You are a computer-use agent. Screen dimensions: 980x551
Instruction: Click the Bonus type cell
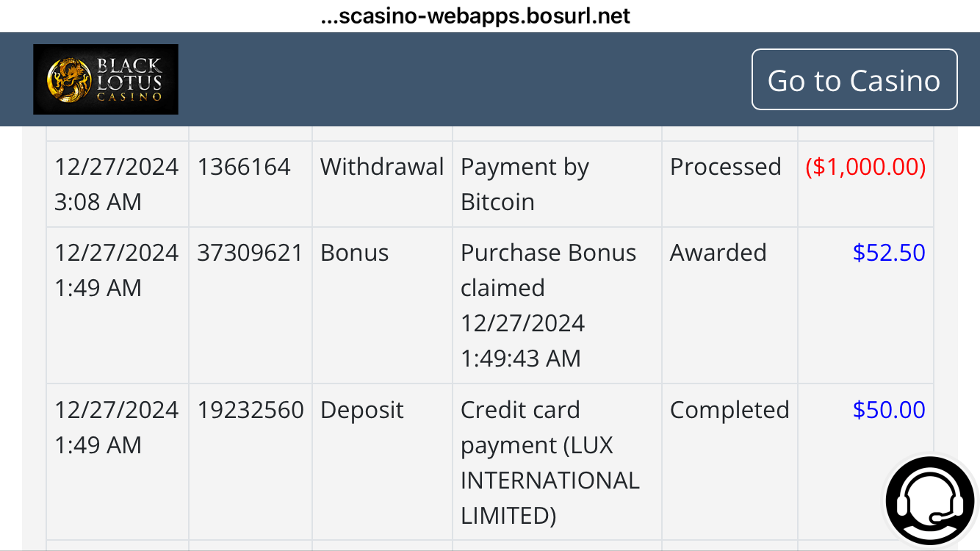click(x=355, y=253)
